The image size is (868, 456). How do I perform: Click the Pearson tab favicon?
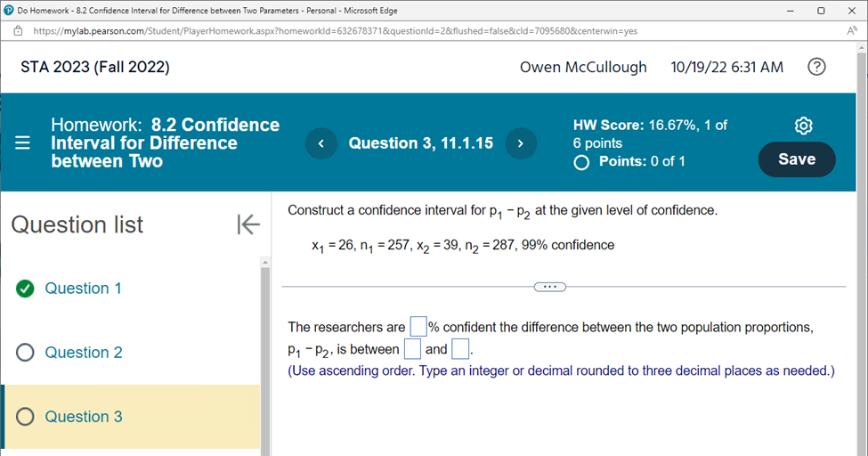click(8, 11)
